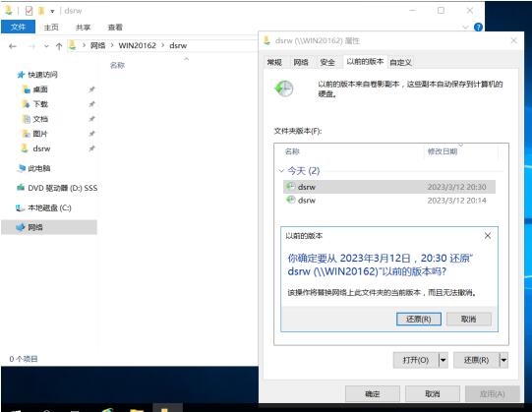The width and height of the screenshot is (532, 412).
Task: Open the 文件 menu in Explorer
Action: [x=18, y=28]
